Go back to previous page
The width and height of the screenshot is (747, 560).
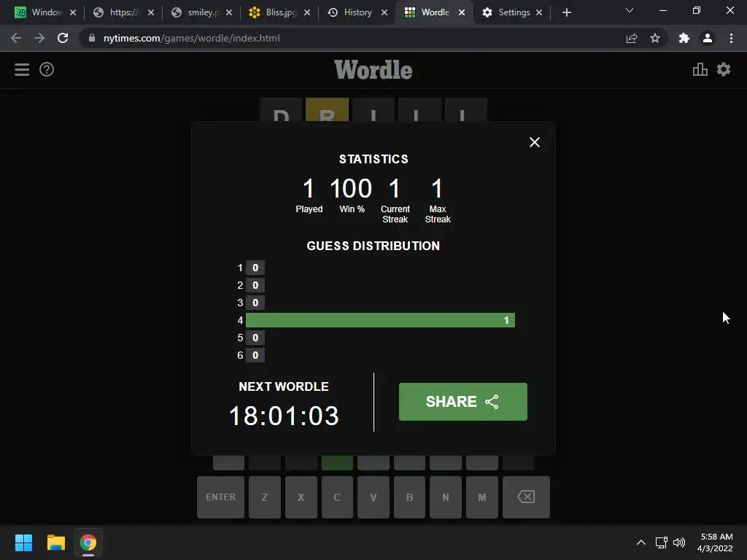16,38
